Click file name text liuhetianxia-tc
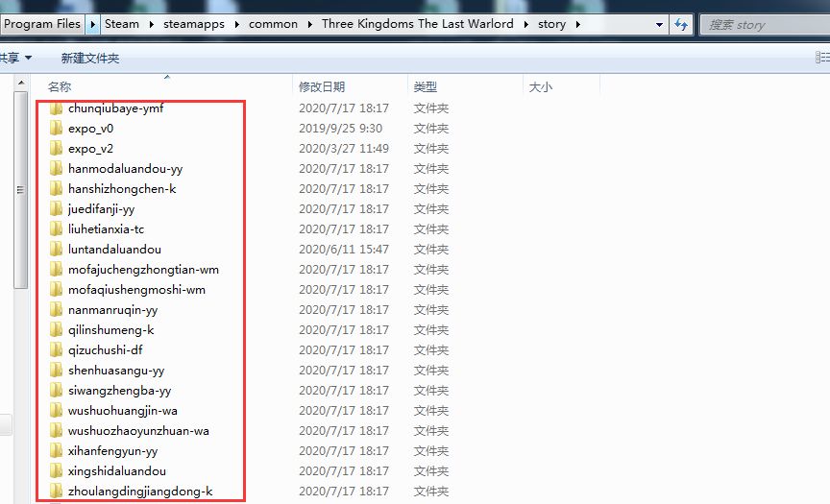The height and width of the screenshot is (504, 830). (106, 229)
